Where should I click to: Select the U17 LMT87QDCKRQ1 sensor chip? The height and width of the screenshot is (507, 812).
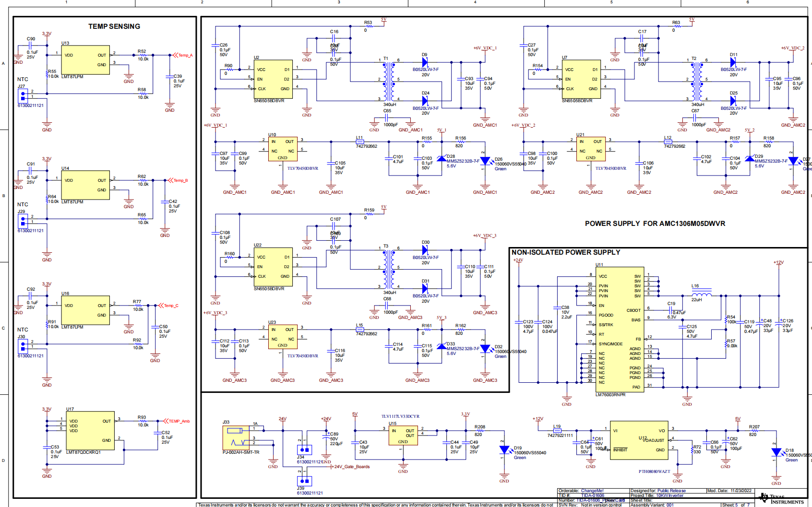[x=90, y=430]
